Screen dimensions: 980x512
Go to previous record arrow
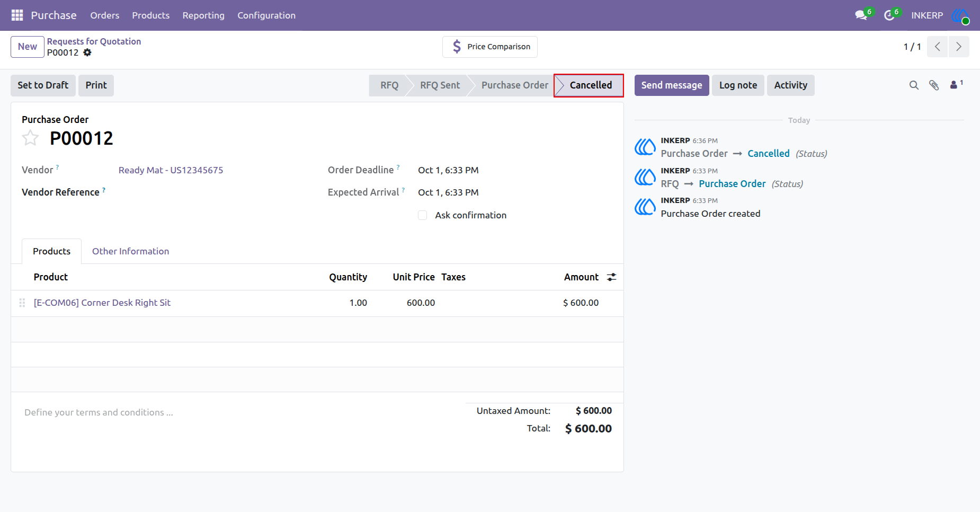pyautogui.click(x=938, y=47)
